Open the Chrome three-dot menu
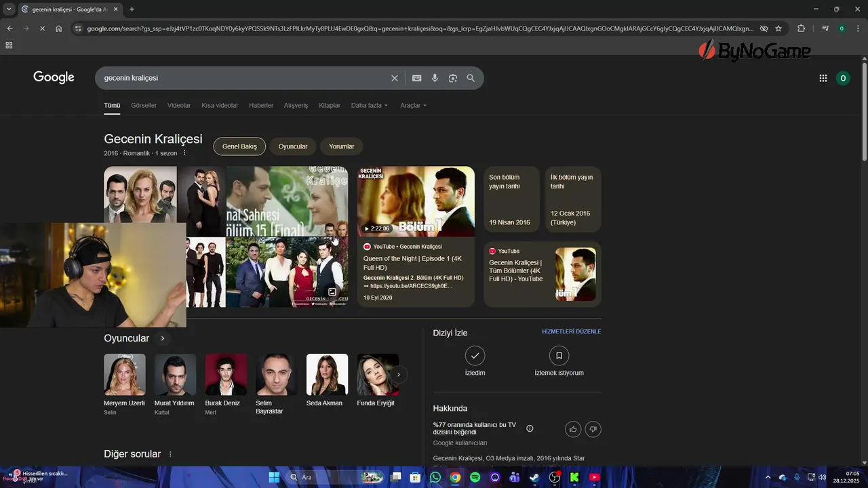The image size is (868, 488). (x=858, y=28)
